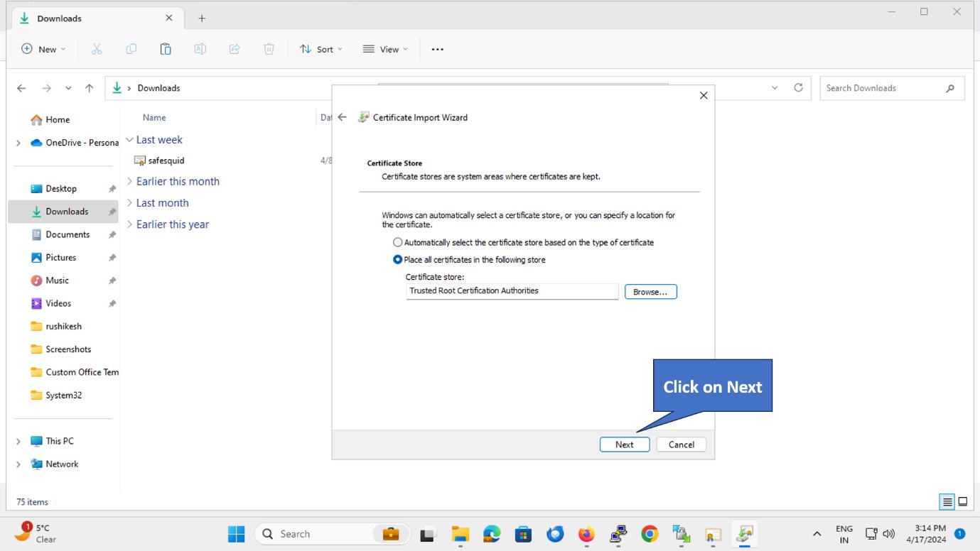Click the Rename icon in toolbar
Screen dimensions: 980x551
[x=200, y=49]
